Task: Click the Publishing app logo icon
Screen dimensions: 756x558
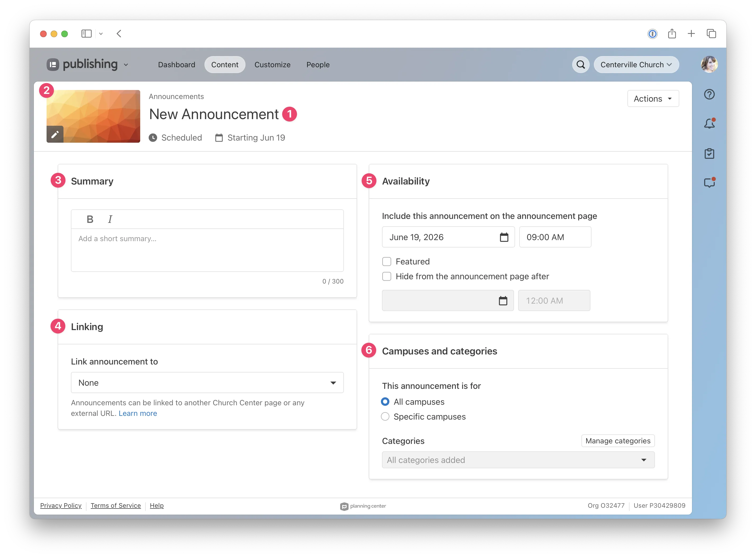Action: coord(53,65)
